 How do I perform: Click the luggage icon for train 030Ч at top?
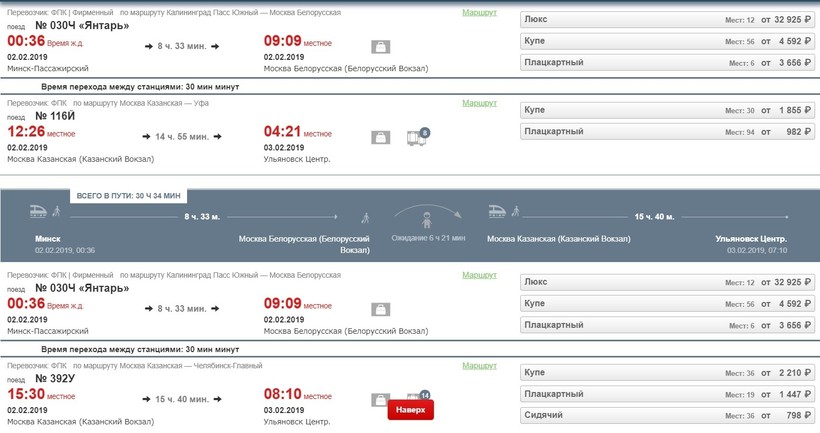pos(381,47)
